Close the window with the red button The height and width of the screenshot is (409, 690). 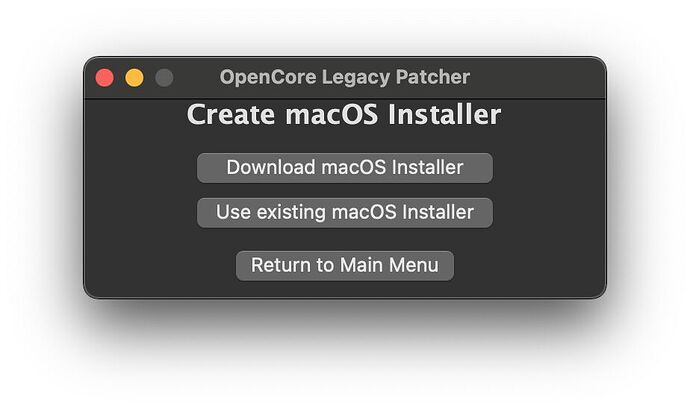pyautogui.click(x=105, y=78)
